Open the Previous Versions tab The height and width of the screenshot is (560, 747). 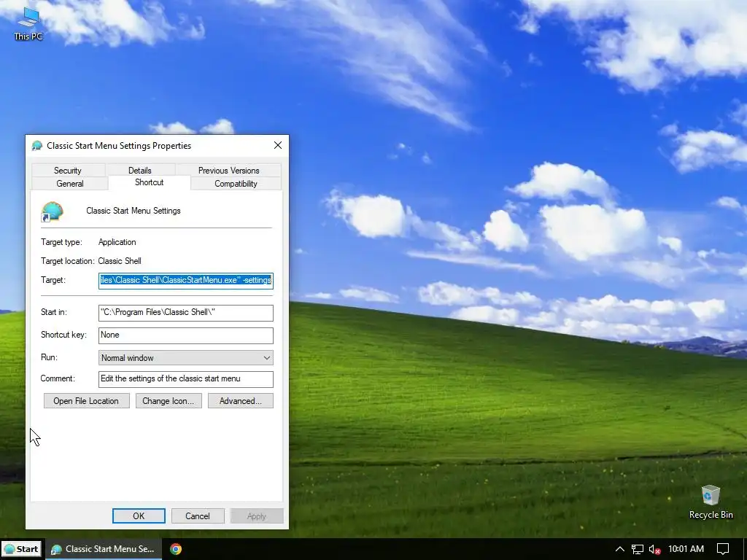click(228, 171)
